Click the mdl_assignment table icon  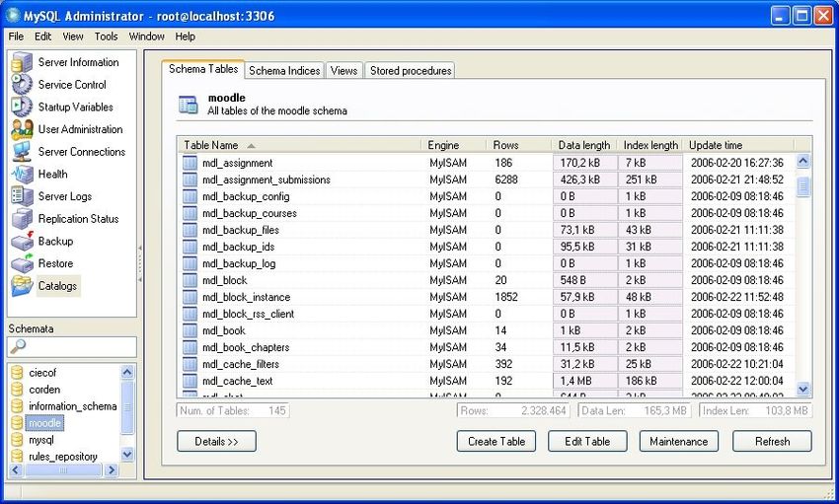190,163
